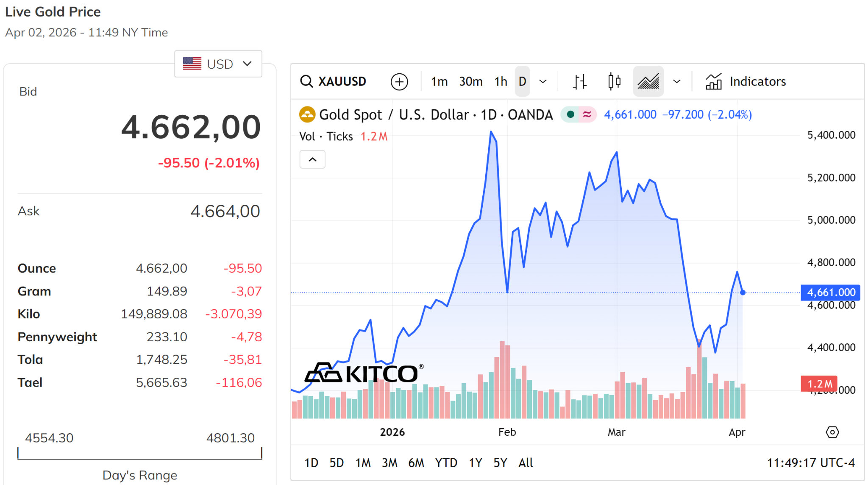Image resolution: width=868 pixels, height=485 pixels.
Task: Select the bars chart style icon
Action: (x=579, y=81)
